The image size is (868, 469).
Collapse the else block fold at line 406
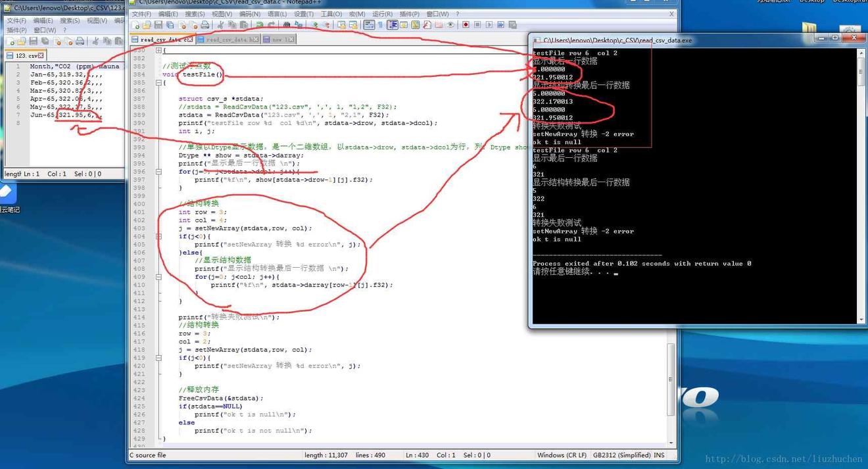pyautogui.click(x=158, y=253)
